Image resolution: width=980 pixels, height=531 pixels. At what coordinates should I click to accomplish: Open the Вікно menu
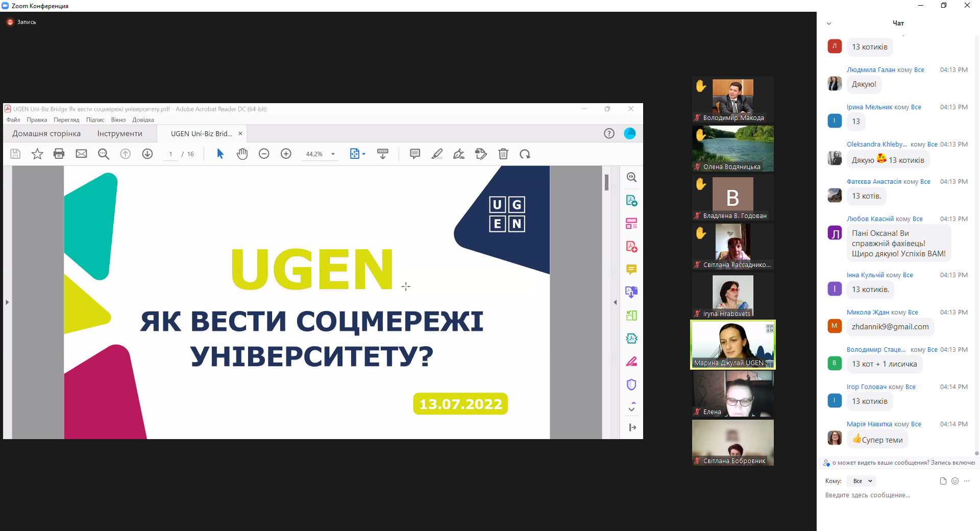click(x=118, y=120)
